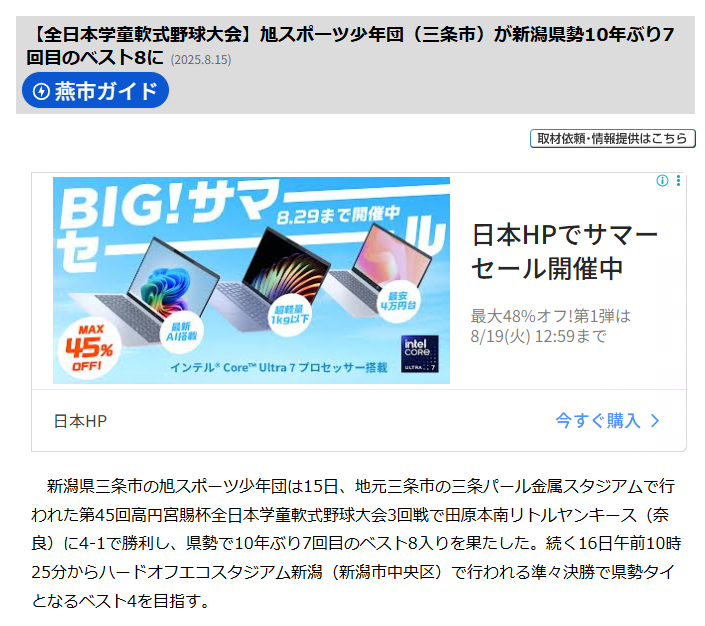The image size is (705, 626).
Task: Follow the 今すぐ購入 link
Action: [598, 421]
